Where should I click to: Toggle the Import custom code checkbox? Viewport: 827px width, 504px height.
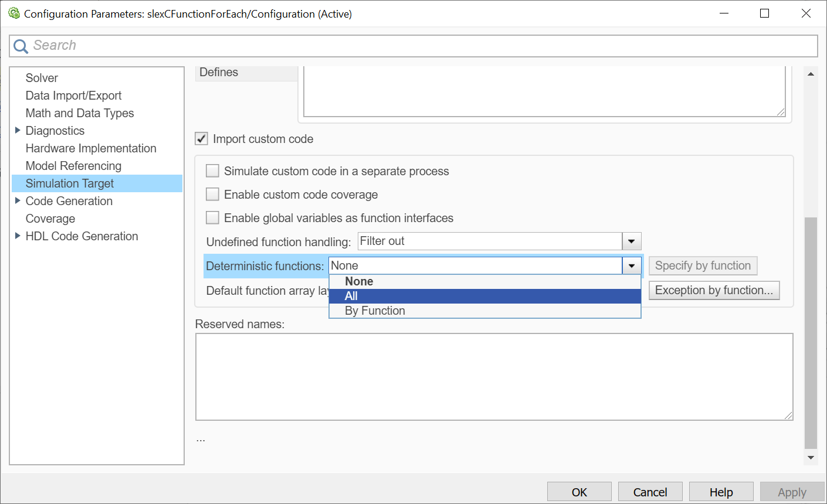coord(201,139)
